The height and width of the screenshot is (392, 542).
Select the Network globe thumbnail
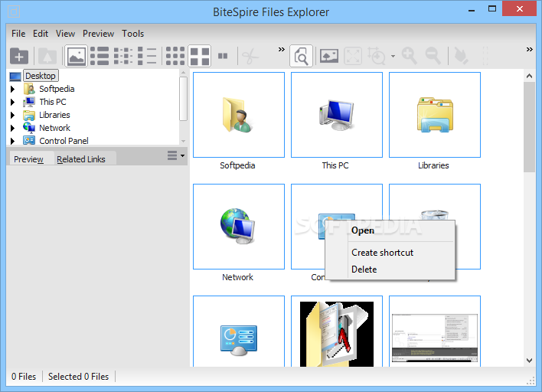[239, 227]
